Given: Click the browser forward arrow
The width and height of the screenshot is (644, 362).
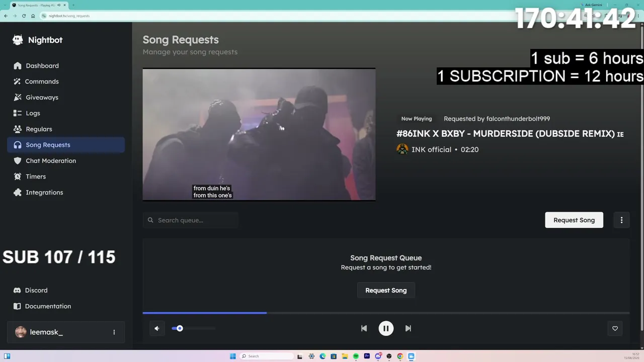Looking at the screenshot, I should 15,16.
